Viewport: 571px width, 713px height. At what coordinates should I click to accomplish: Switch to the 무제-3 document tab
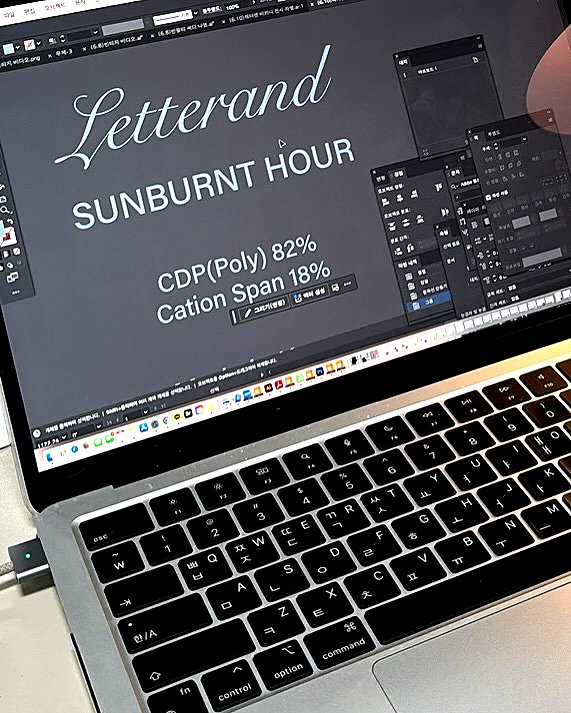(64, 52)
